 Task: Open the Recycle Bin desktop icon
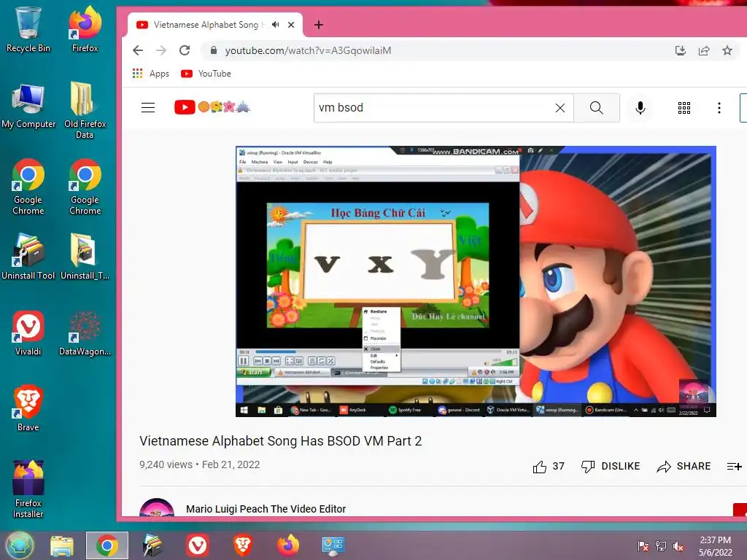(x=28, y=28)
